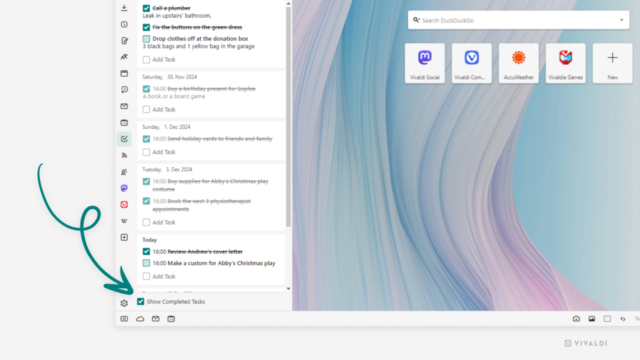The height and width of the screenshot is (360, 640).
Task: Open the Feeds panel
Action: coord(124,155)
